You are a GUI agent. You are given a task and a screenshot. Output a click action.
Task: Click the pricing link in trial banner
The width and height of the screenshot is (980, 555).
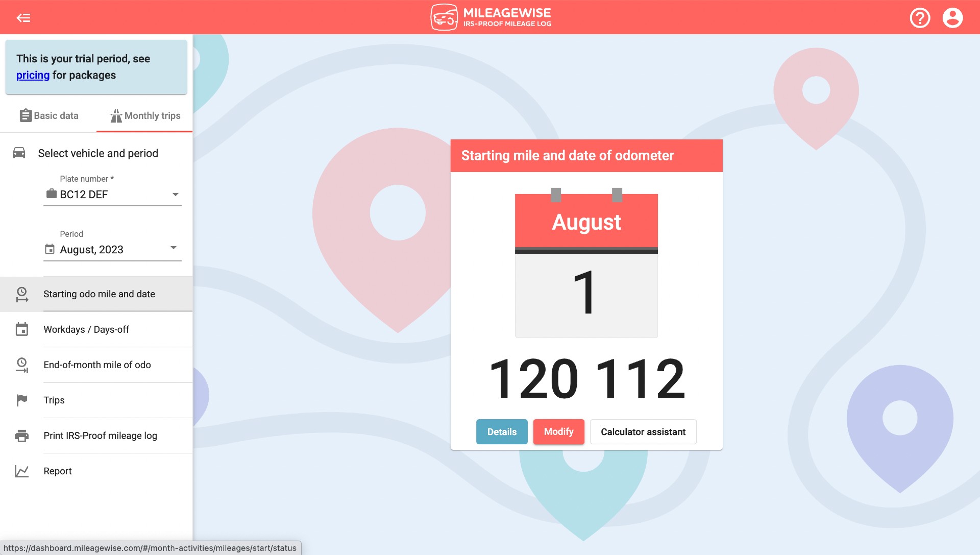32,75
